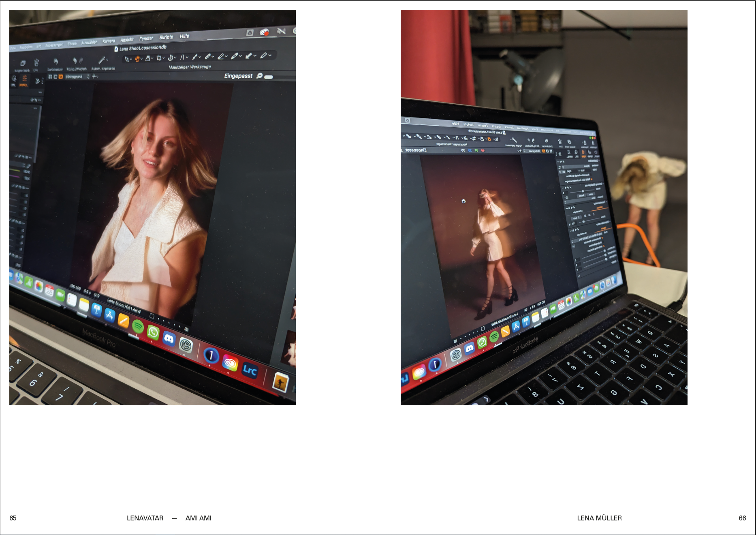Click the zoom slider beside Eingepasst in left photo

click(269, 77)
